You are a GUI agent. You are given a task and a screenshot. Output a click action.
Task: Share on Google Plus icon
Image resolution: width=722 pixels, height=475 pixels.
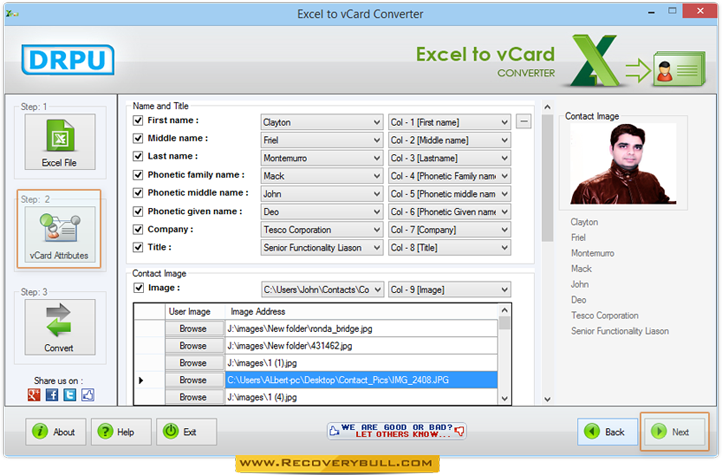tap(34, 395)
